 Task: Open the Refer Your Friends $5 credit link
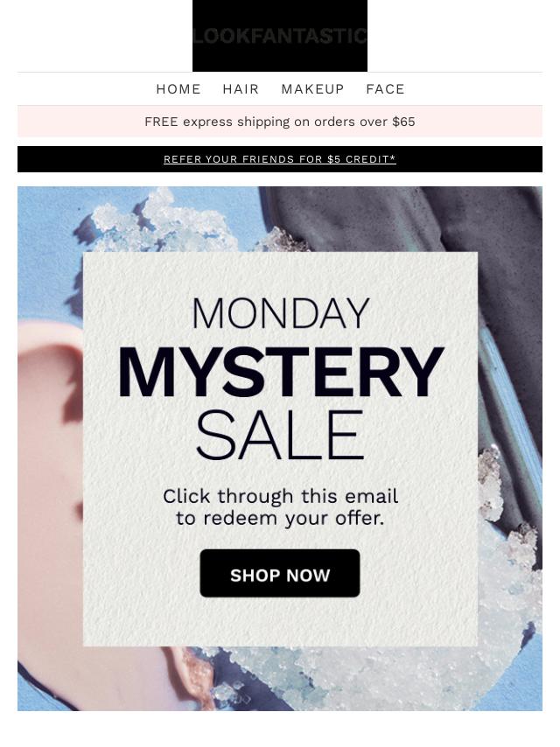[x=280, y=159]
